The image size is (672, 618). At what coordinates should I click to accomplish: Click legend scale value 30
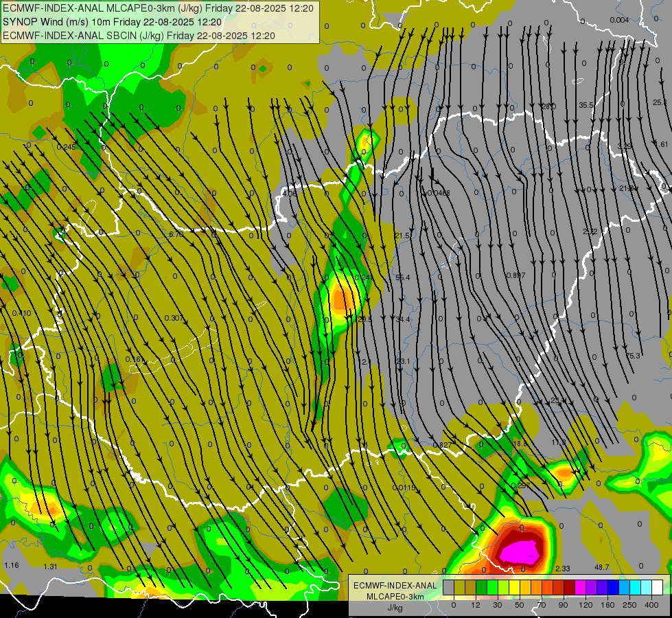tap(498, 605)
